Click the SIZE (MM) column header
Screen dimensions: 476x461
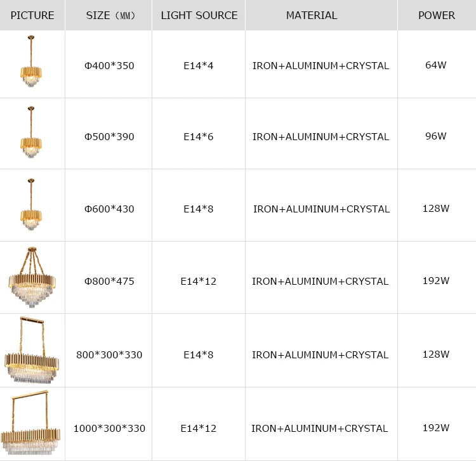109,15
